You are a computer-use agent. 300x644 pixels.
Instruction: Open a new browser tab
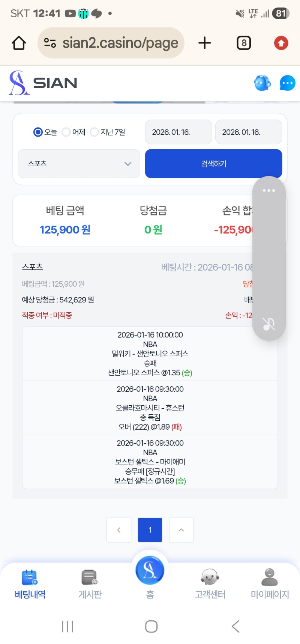coord(205,43)
